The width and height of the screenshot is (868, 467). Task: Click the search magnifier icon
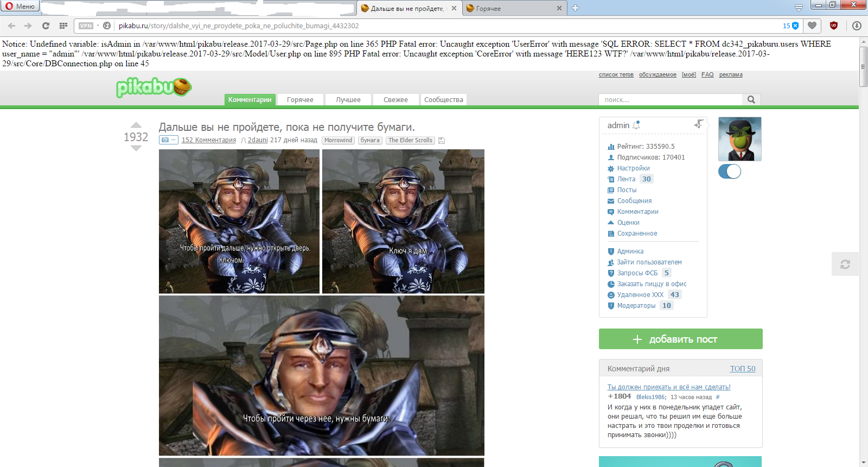[x=751, y=99]
